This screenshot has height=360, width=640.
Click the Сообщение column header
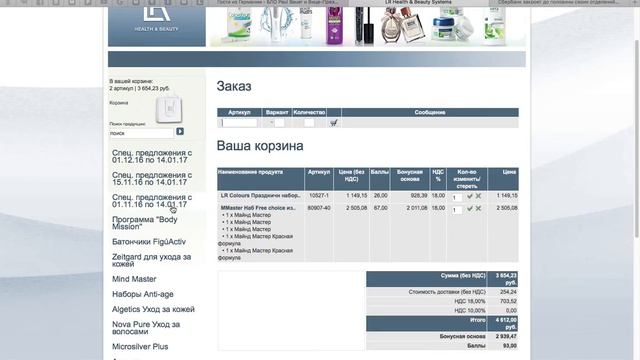[x=430, y=112]
